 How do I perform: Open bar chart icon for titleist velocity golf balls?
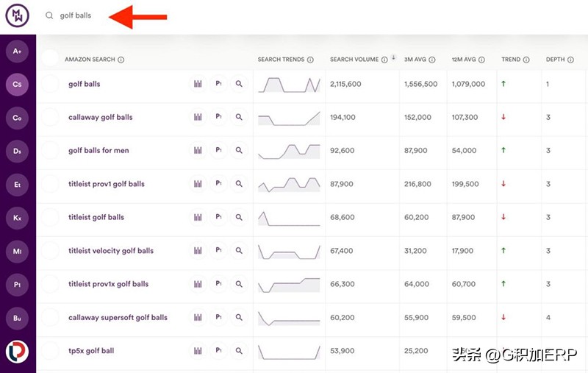pos(198,250)
